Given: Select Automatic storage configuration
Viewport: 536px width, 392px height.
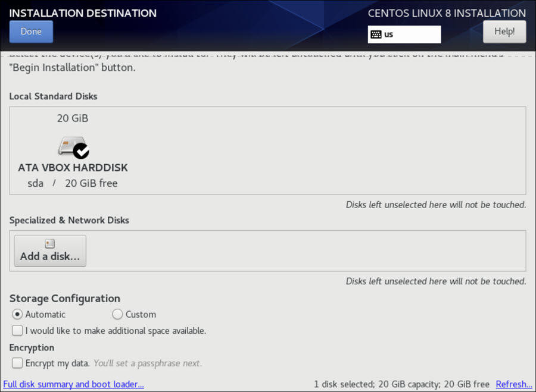Looking at the screenshot, I should point(17,314).
